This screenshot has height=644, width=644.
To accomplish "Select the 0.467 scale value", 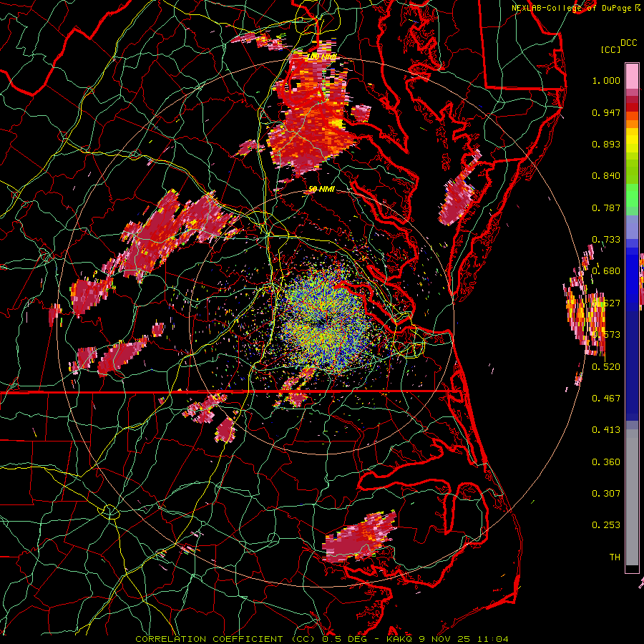I will coord(606,398).
